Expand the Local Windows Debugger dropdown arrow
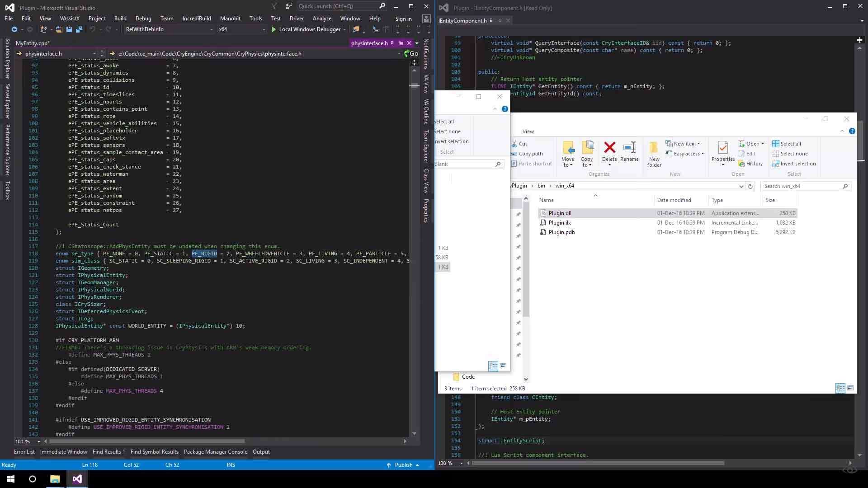The image size is (868, 488). pos(344,29)
